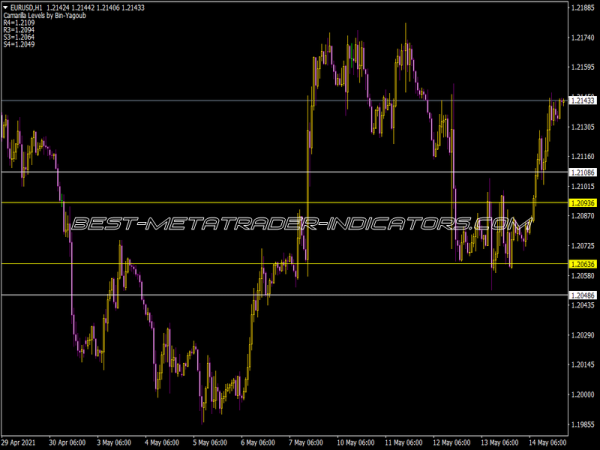Click the R3=1.2094 level text
Viewport: 600px width, 450px height.
click(x=18, y=31)
